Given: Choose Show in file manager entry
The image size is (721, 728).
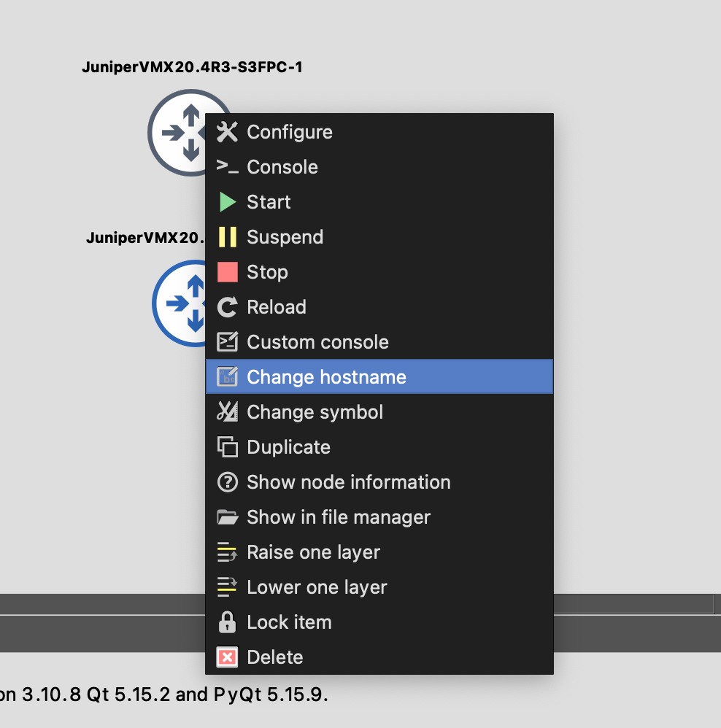Looking at the screenshot, I should [379, 516].
